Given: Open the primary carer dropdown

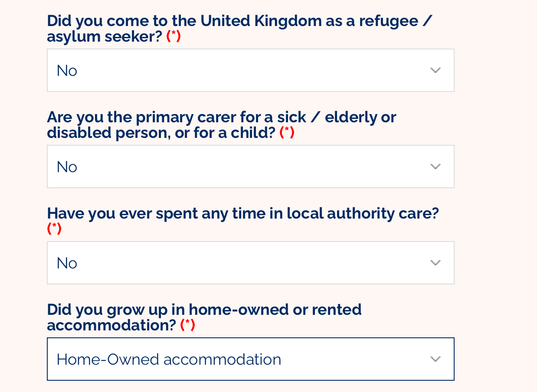Looking at the screenshot, I should (x=250, y=167).
